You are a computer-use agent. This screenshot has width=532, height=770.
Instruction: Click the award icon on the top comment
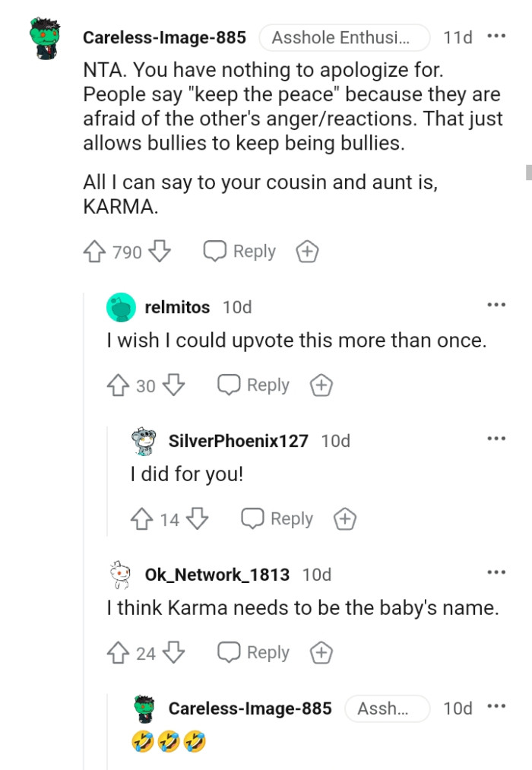click(x=306, y=251)
